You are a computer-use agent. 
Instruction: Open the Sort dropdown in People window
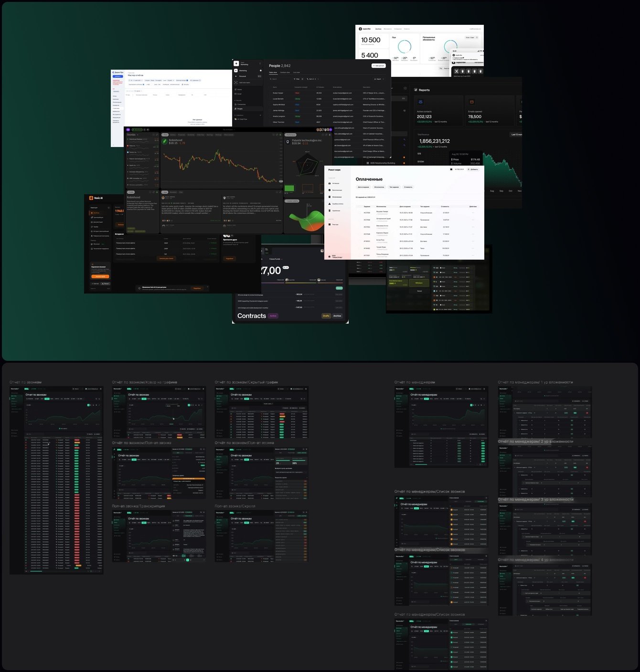pos(313,79)
